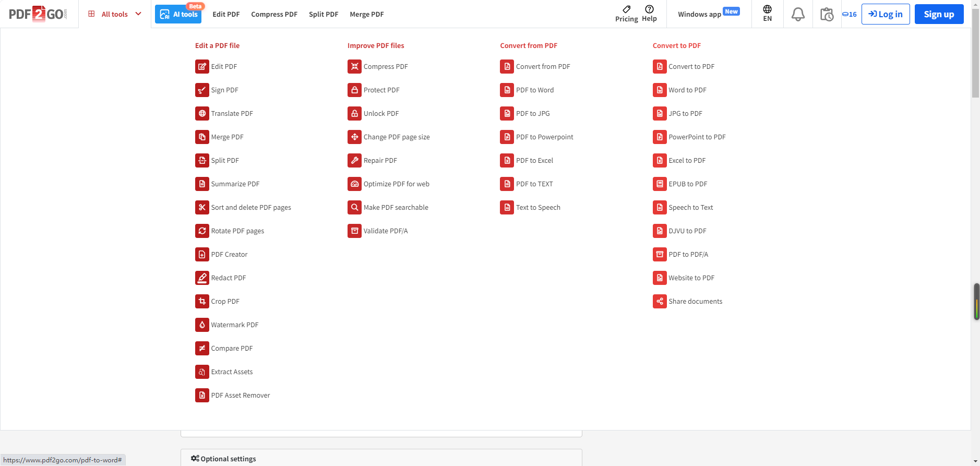
Task: Open the PDF to Word link
Action: pyautogui.click(x=534, y=90)
